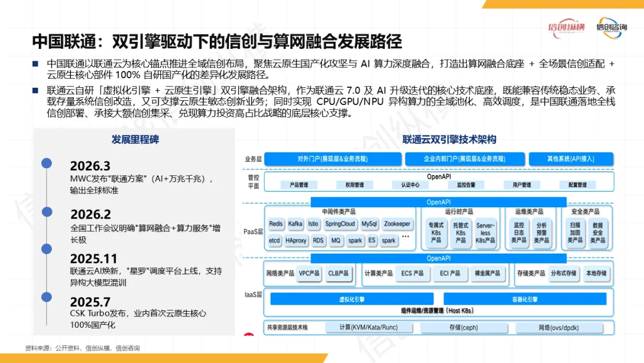The image size is (644, 363).
Task: Select the timeline dot beside 2026.3
Action: click(x=47, y=163)
